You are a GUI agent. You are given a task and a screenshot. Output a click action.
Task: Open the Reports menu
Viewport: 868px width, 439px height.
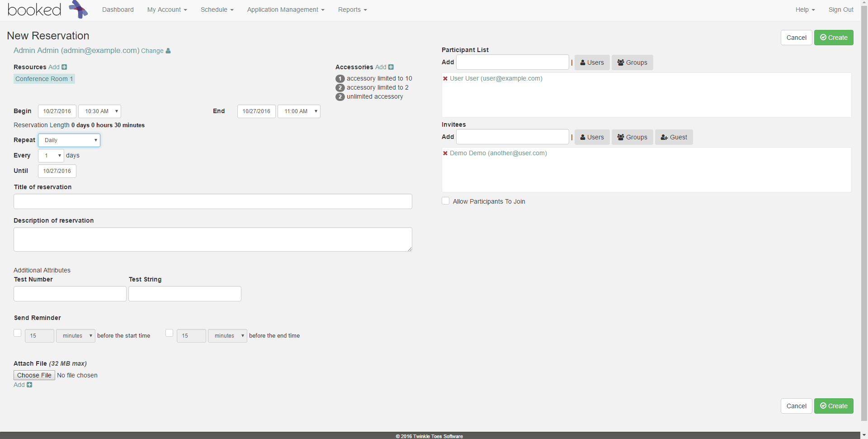tap(352, 10)
